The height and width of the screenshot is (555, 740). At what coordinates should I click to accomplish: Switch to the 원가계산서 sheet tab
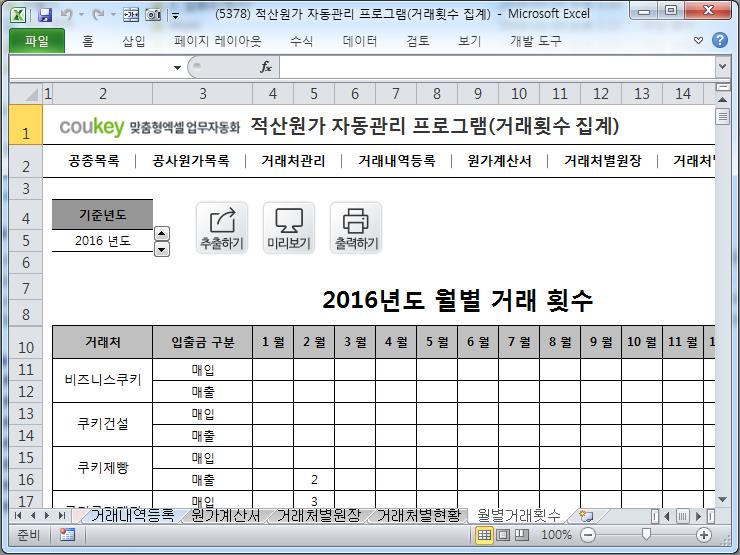click(226, 515)
